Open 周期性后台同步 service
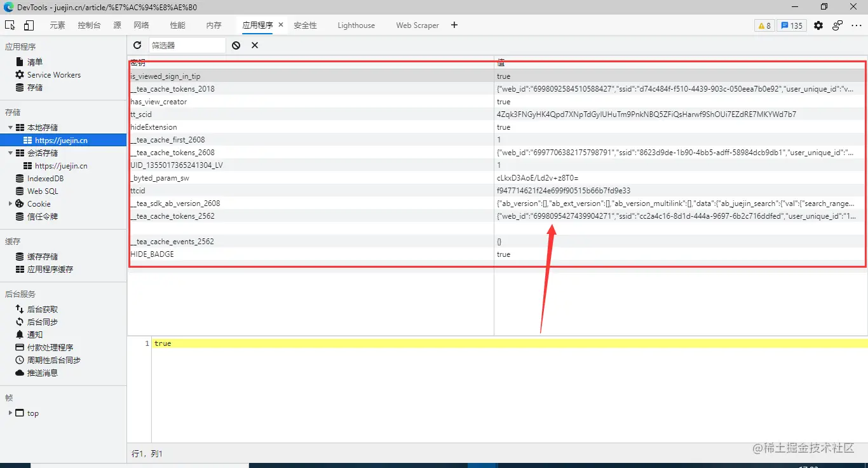This screenshot has height=468, width=868. tap(54, 361)
